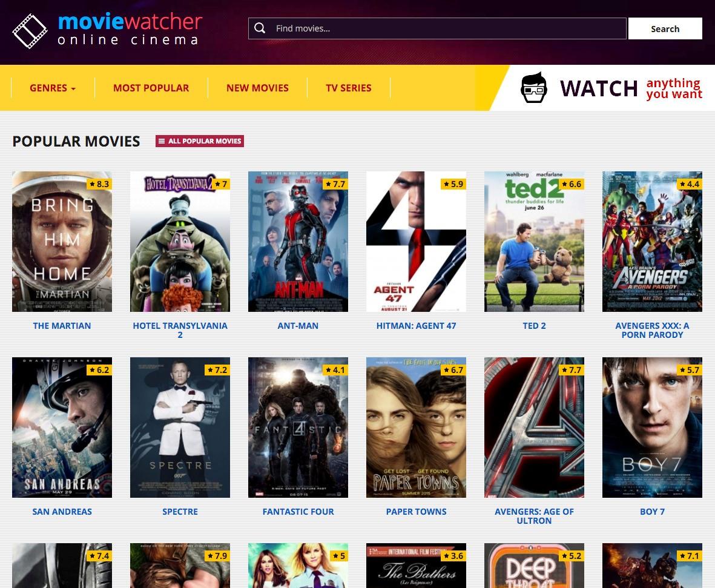
Task: Open the Avengers: Age of Ultron poster
Action: coord(534,428)
